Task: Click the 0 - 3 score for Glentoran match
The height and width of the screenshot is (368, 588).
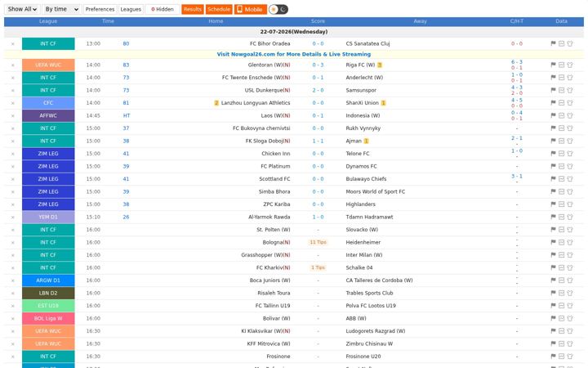Action: click(318, 65)
